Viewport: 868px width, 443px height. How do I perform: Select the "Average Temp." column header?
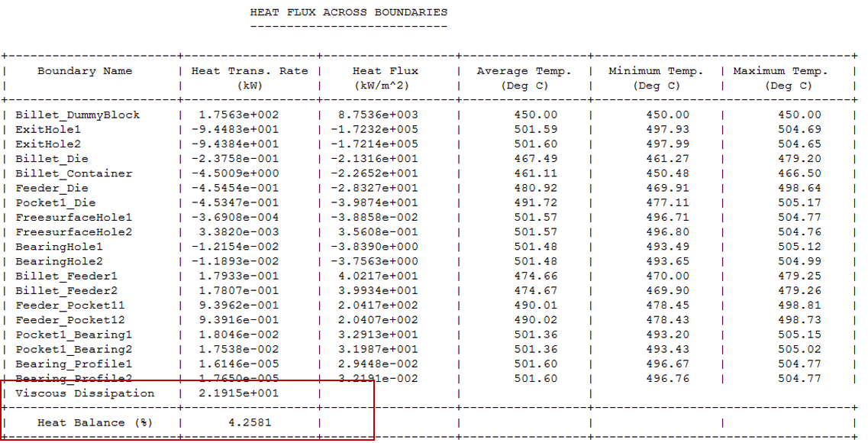click(524, 71)
